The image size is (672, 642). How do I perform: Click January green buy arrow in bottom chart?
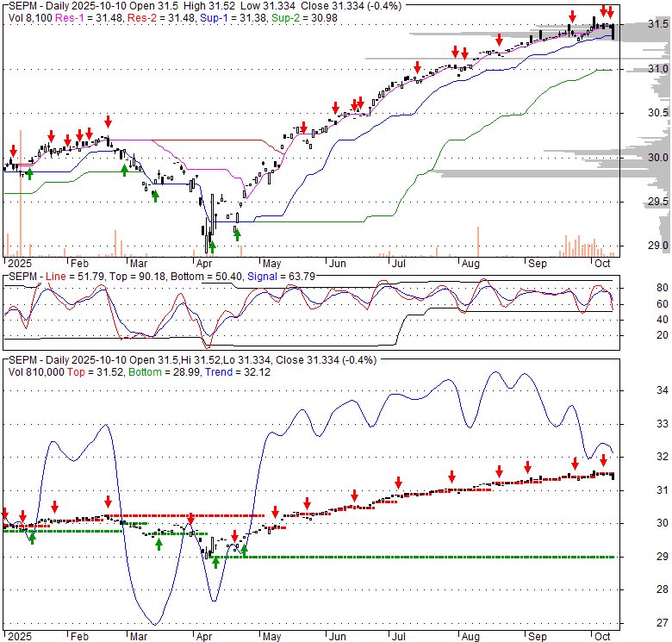pos(32,539)
